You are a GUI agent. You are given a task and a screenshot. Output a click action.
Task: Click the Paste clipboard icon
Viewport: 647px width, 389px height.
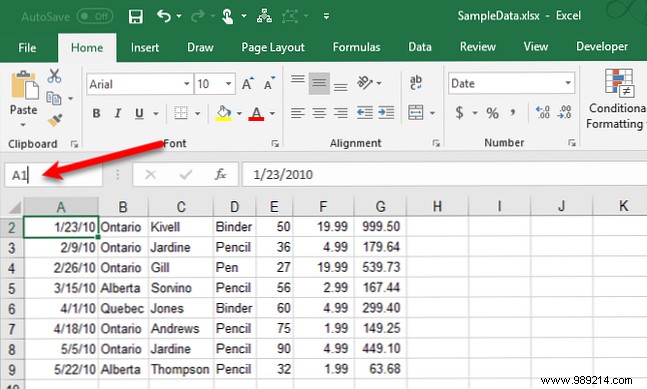[x=24, y=85]
